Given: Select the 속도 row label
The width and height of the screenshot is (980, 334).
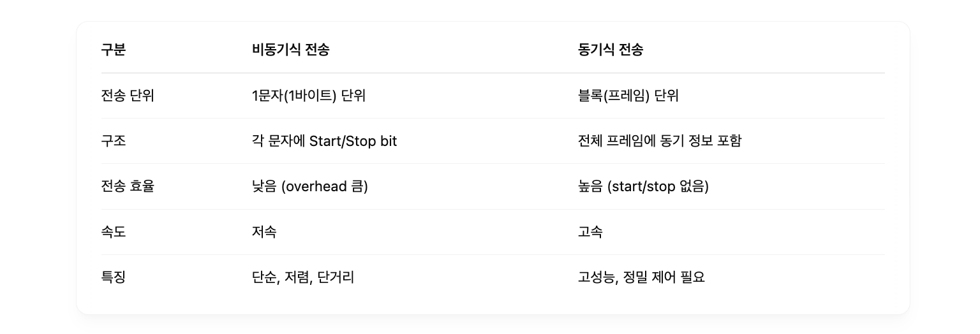Looking at the screenshot, I should [114, 232].
